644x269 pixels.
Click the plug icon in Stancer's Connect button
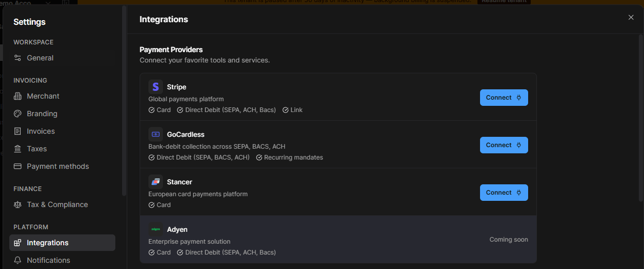click(519, 193)
